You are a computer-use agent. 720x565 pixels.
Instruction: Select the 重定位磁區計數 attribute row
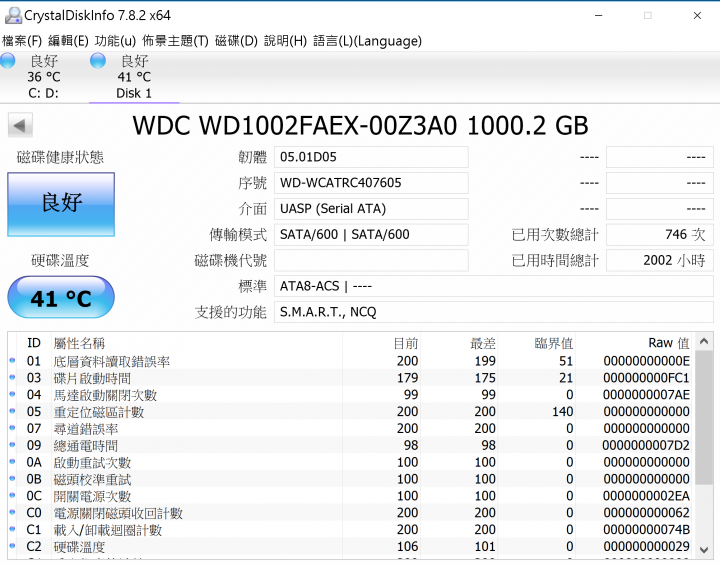[351, 412]
